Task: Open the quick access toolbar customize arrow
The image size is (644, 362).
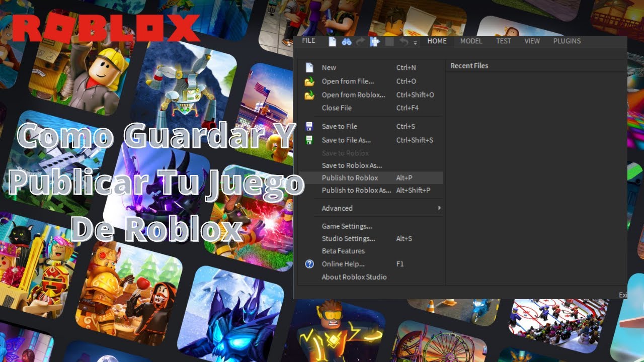Action: 415,43
